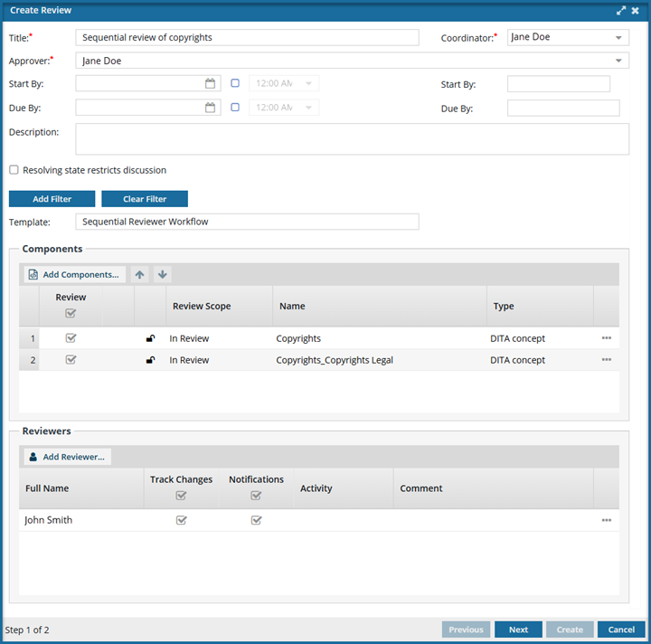Click Add Components toolbar button
The height and width of the screenshot is (644, 651).
tap(74, 274)
